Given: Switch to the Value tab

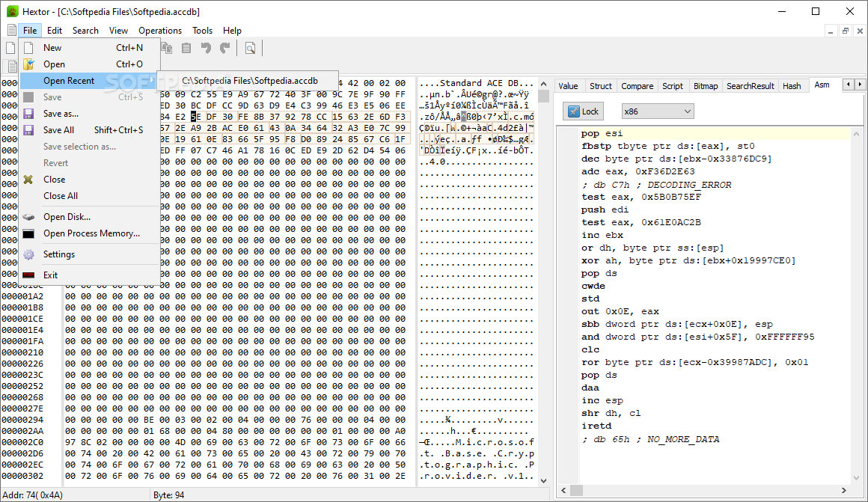Looking at the screenshot, I should [568, 86].
